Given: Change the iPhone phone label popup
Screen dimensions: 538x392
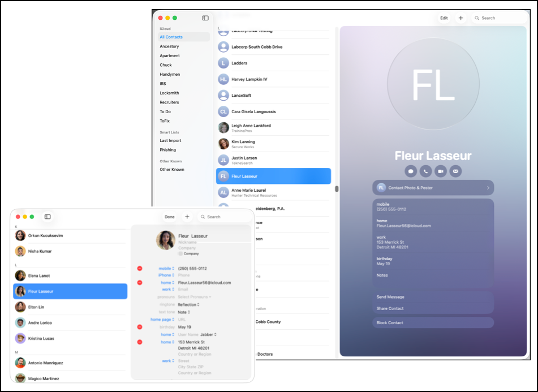Looking at the screenshot, I should [x=166, y=275].
